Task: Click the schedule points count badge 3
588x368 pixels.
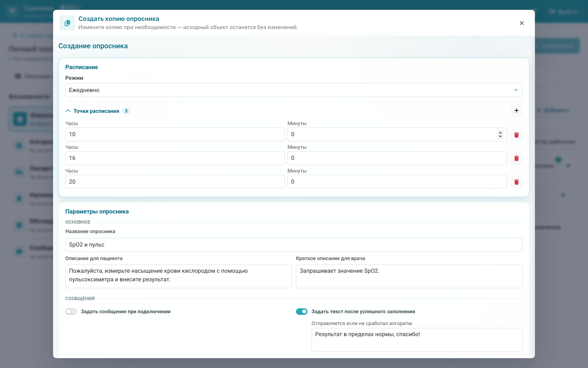Action: tap(126, 111)
